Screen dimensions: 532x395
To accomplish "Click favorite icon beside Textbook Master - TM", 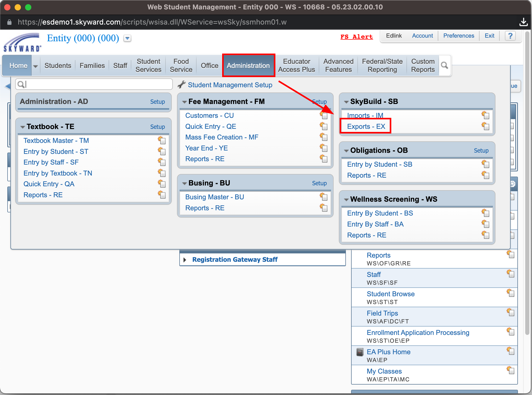I will click(x=162, y=140).
